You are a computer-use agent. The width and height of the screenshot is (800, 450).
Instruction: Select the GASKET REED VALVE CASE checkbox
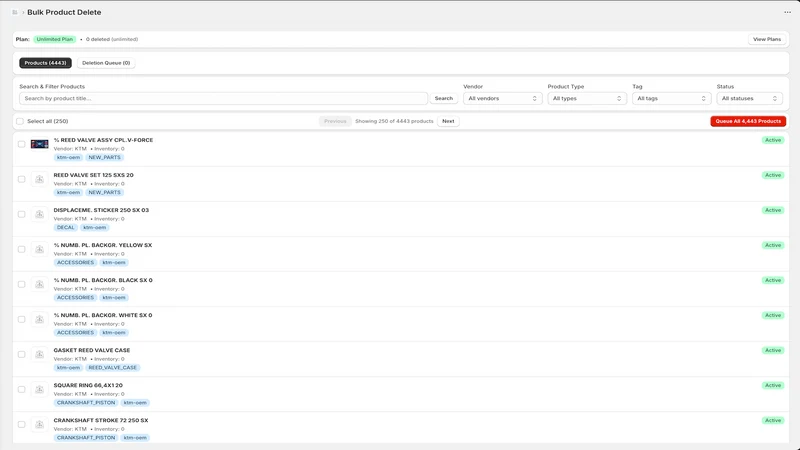pyautogui.click(x=21, y=355)
